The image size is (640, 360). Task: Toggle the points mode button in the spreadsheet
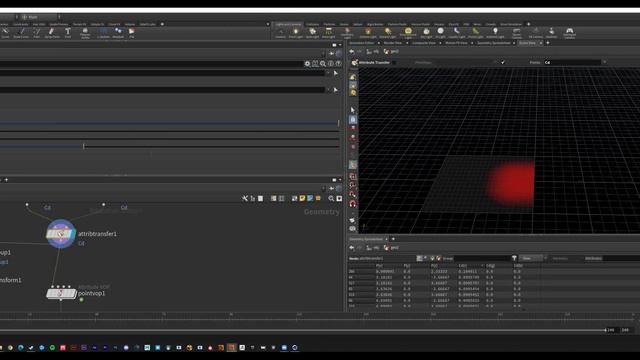[x=419, y=258]
